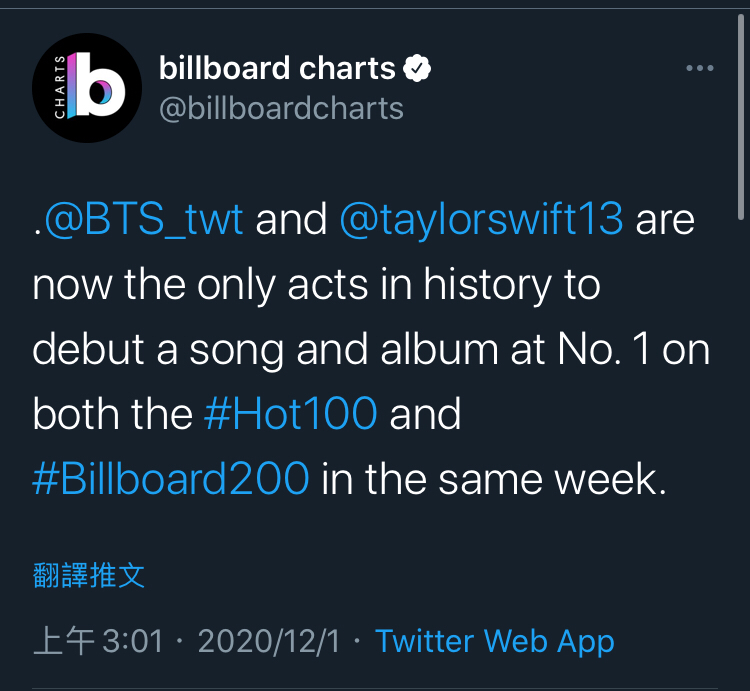
Task: Click the CHARTS lettering on the billboard logo
Action: tap(59, 87)
